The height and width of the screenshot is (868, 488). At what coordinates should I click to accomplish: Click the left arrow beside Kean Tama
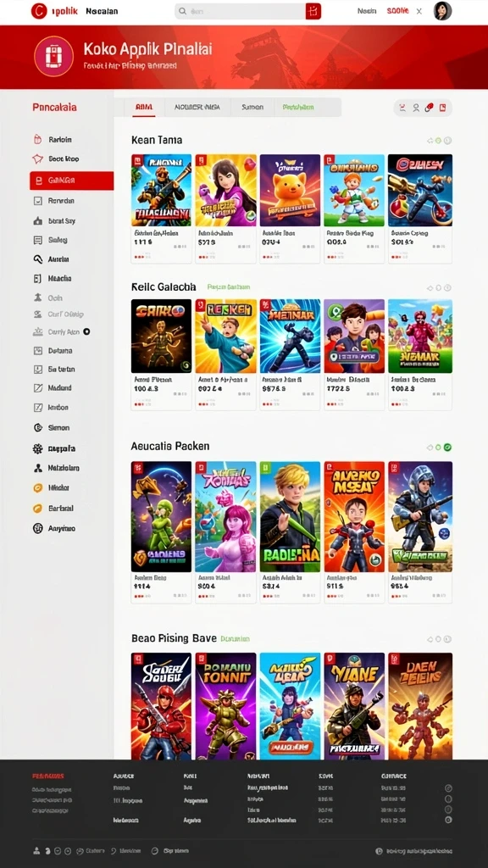(430, 141)
